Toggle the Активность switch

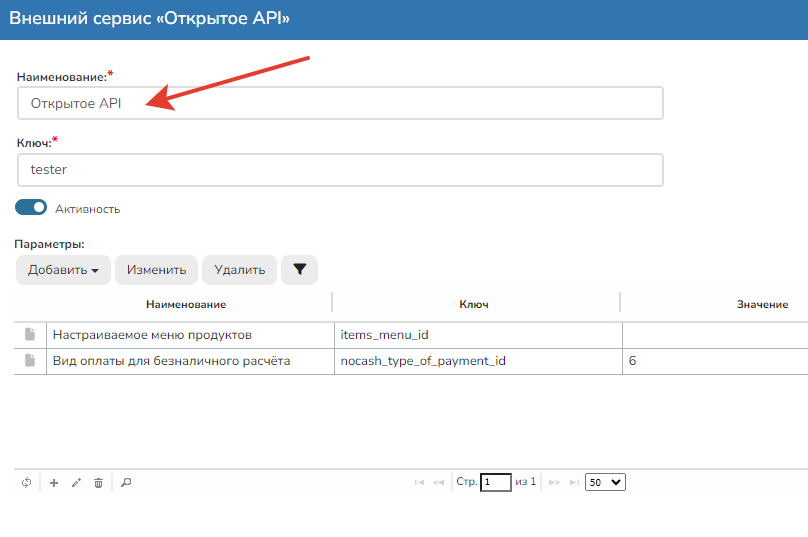(31, 208)
